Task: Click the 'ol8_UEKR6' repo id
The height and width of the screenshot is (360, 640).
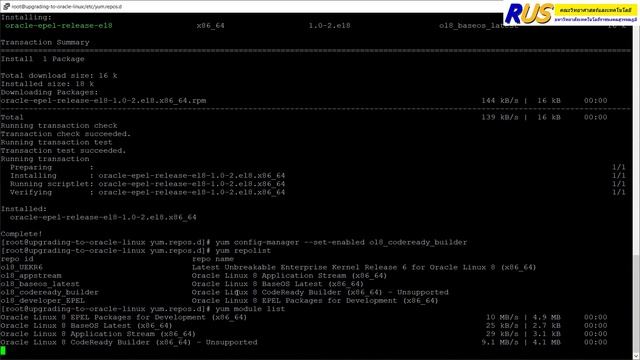Action: pos(22,267)
